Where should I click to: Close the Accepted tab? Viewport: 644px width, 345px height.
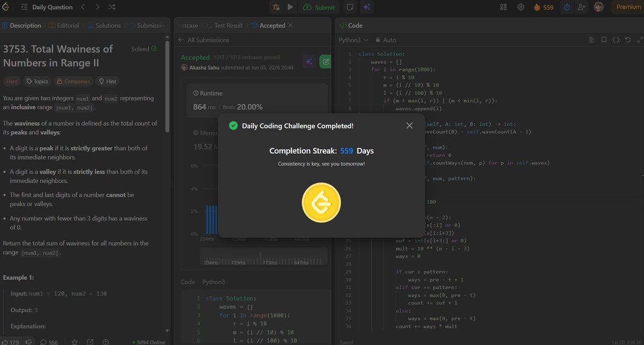tap(290, 25)
